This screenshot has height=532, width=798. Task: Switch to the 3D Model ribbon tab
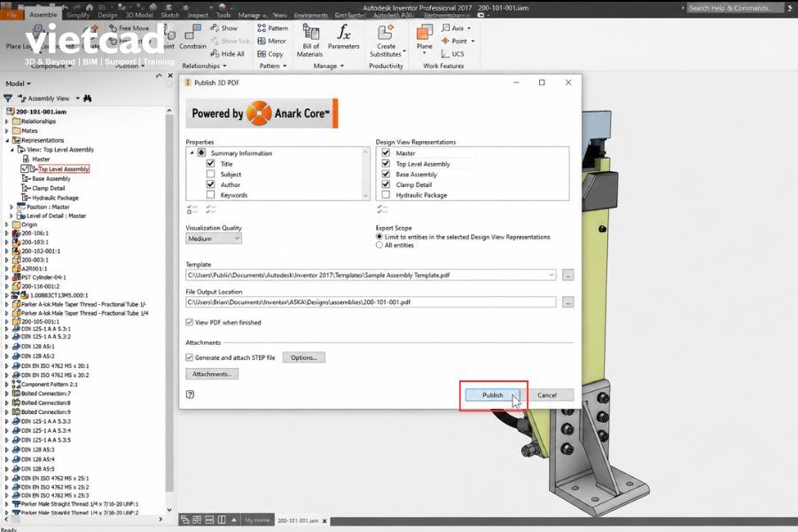139,15
